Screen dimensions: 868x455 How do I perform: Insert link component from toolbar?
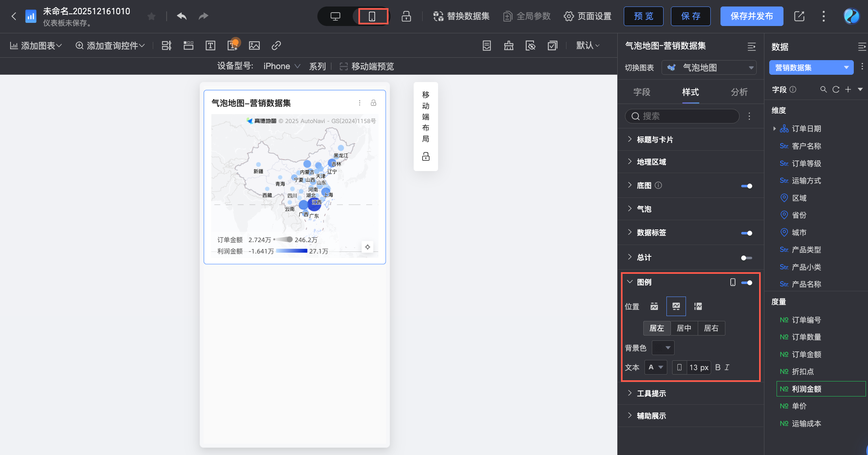276,45
